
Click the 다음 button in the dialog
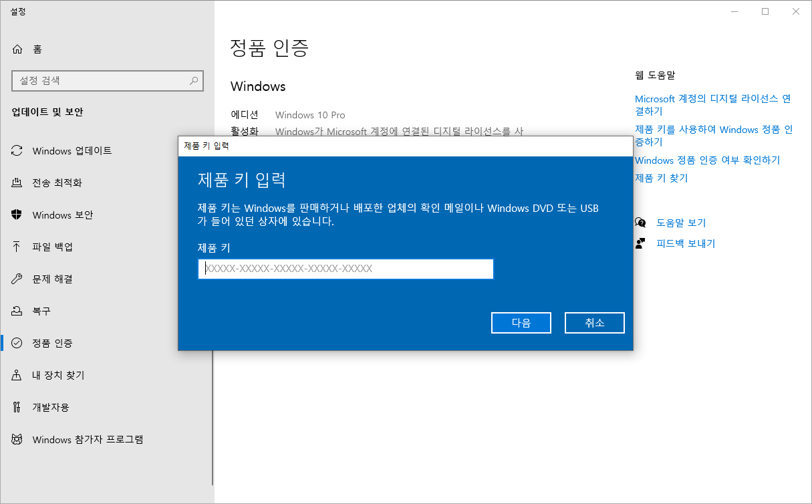click(521, 323)
